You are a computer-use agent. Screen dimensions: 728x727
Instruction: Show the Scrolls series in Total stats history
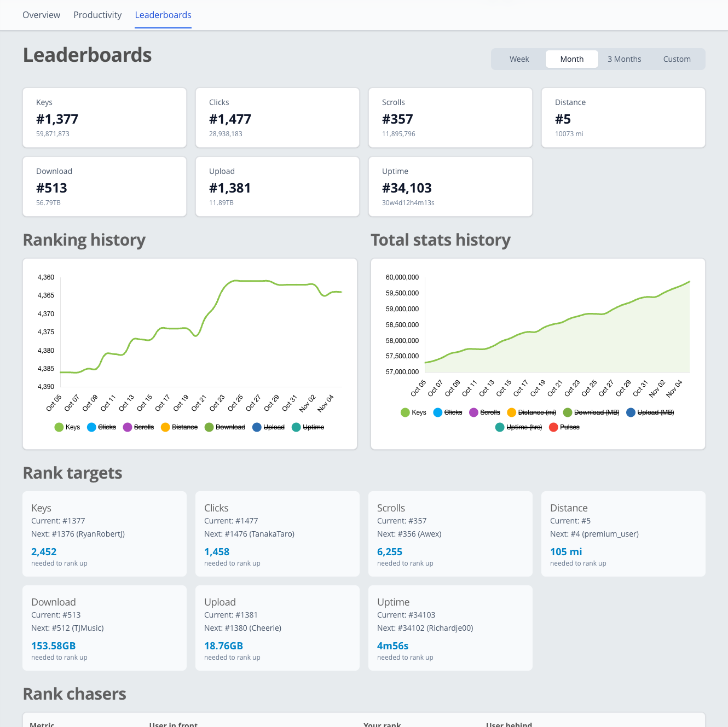click(x=472, y=412)
